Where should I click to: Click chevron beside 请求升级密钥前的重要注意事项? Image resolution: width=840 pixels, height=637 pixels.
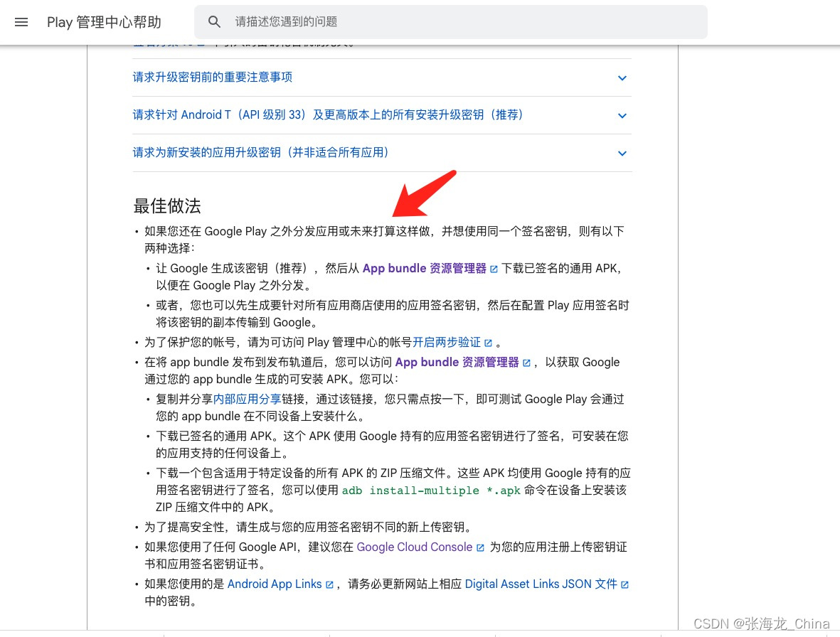(x=622, y=78)
